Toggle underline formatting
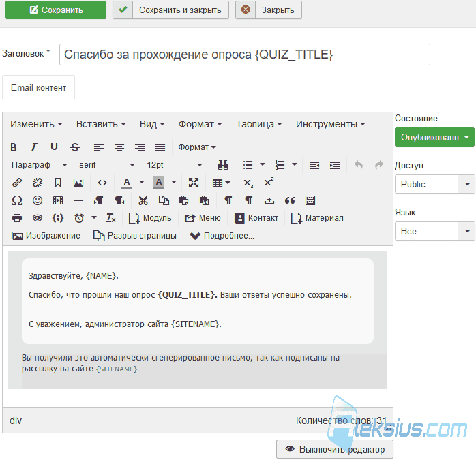The width and height of the screenshot is (476, 460). coord(54,147)
